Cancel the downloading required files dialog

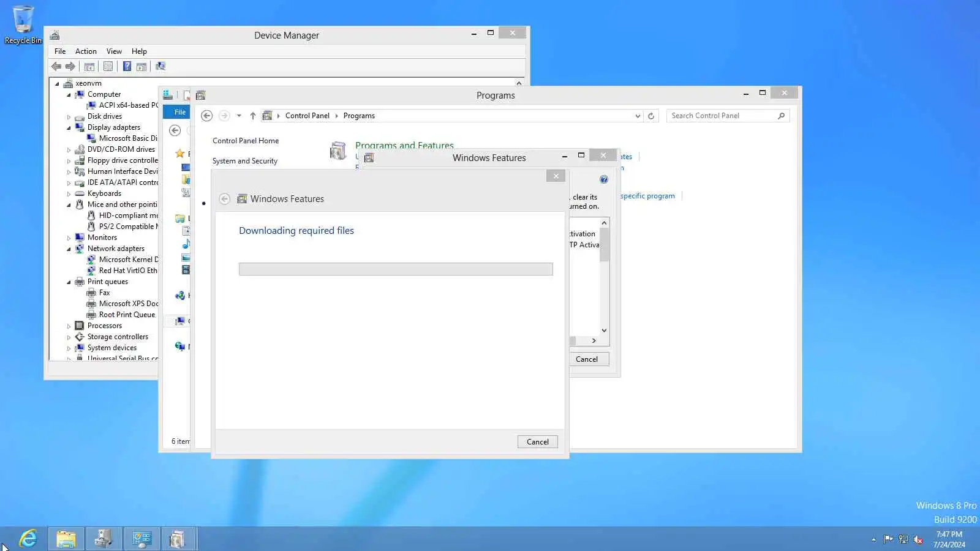538,442
